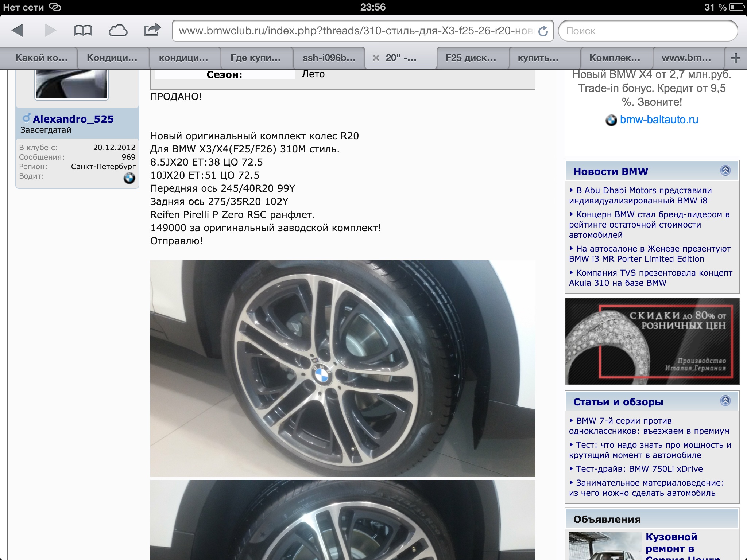
Task: Go back with the Safari back arrow
Action: tap(17, 30)
